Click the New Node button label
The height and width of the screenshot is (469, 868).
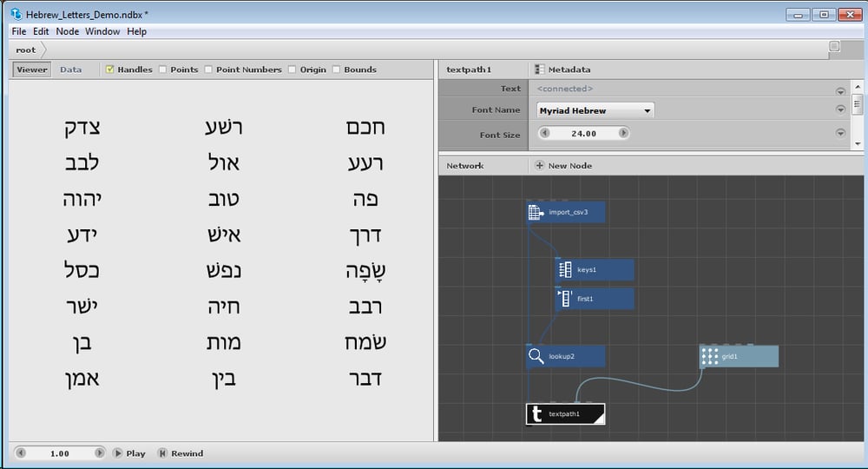click(569, 166)
